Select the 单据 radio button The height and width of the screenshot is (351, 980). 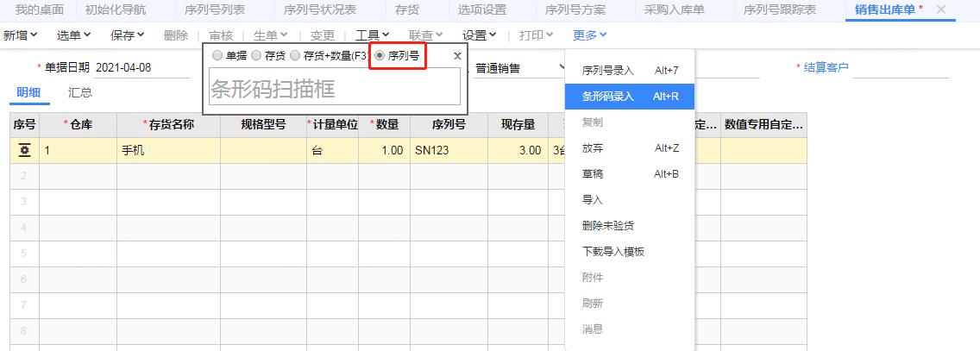coord(217,56)
